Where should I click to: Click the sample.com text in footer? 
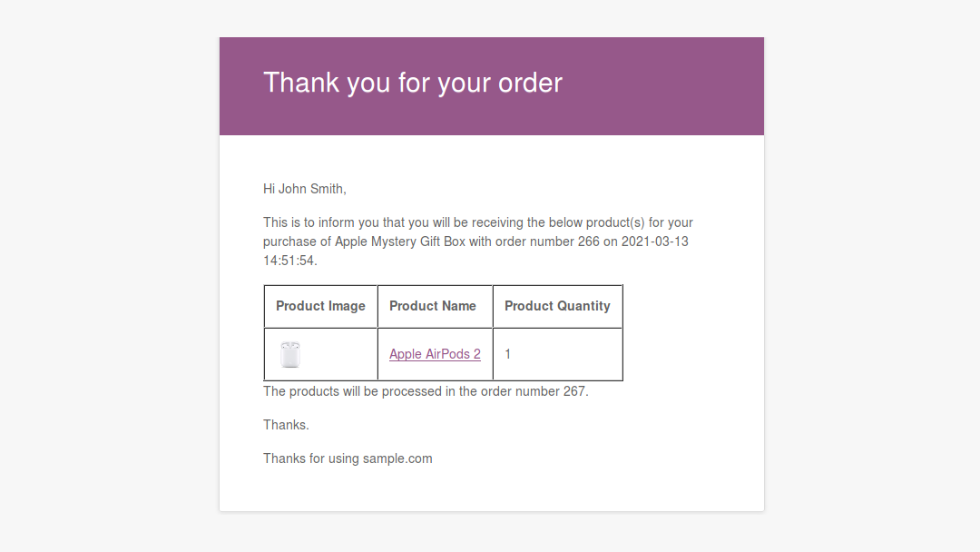point(397,458)
